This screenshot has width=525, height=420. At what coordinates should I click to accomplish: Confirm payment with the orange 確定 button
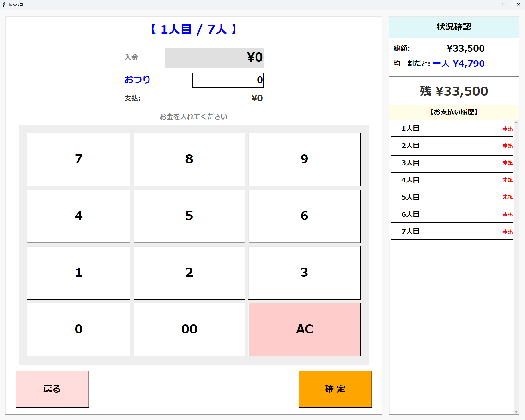(x=335, y=389)
